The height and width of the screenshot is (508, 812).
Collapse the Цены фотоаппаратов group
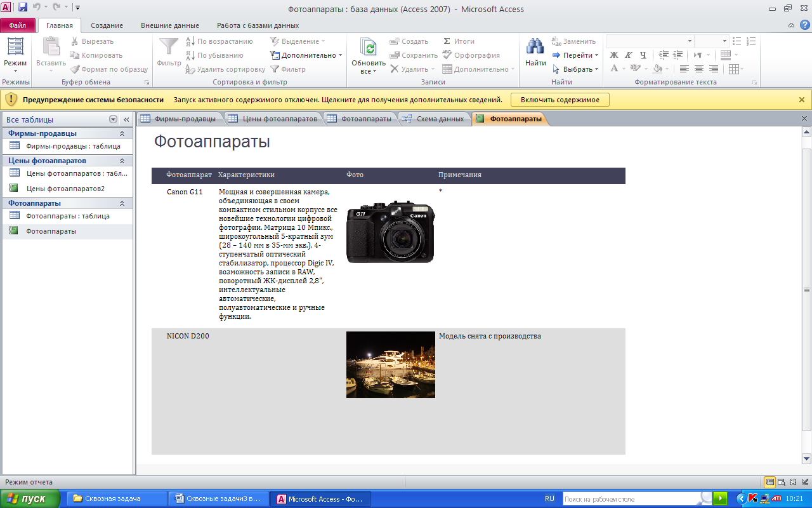point(122,161)
